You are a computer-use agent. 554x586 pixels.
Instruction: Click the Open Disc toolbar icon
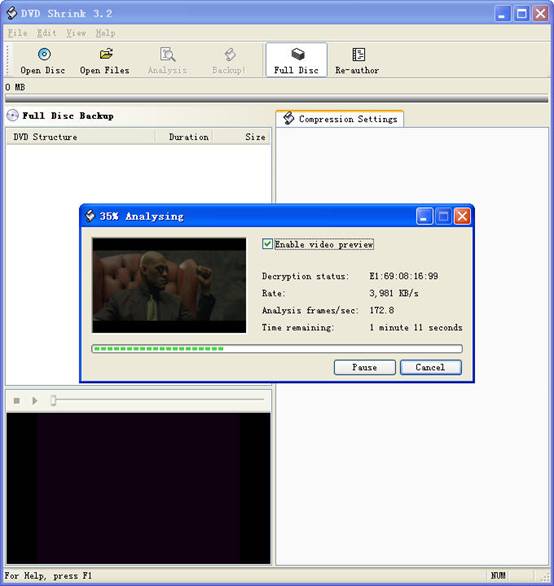(x=44, y=55)
